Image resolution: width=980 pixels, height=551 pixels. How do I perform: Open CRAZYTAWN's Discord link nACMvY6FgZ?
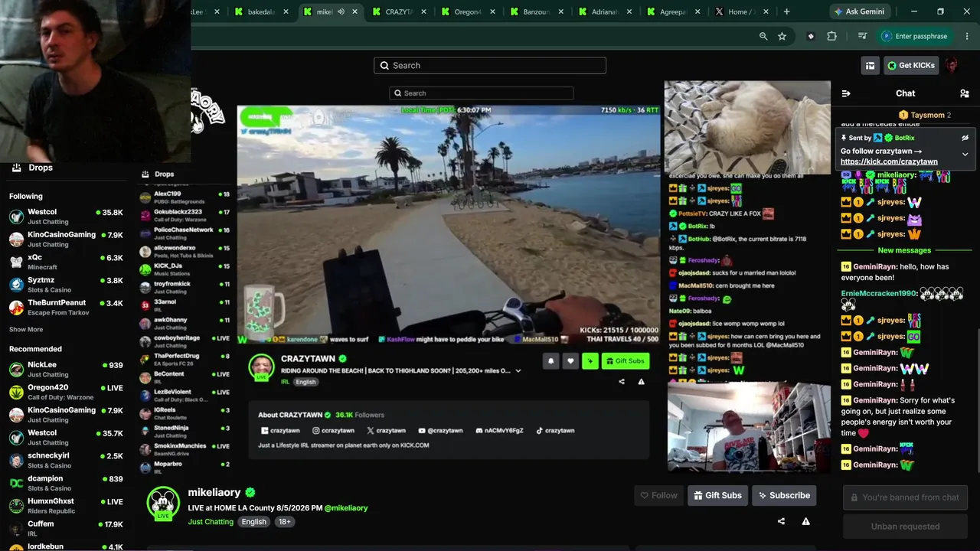[499, 431]
